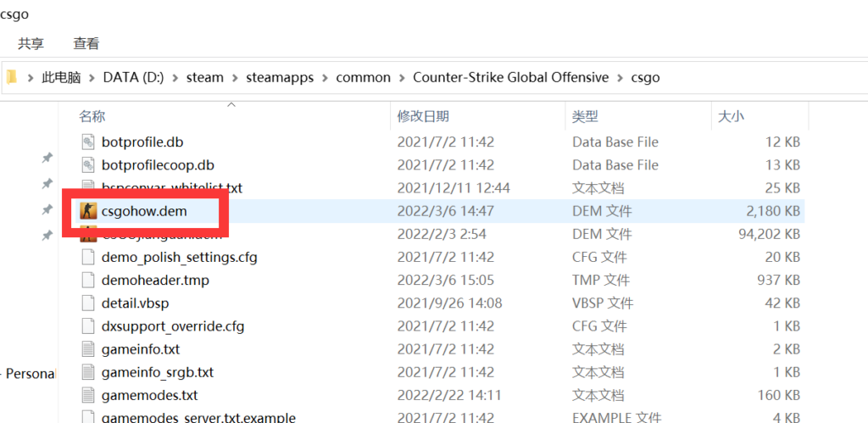Click size 160 KB of gamemodes.txt
Viewport: 868px width, 423px height.
point(779,395)
